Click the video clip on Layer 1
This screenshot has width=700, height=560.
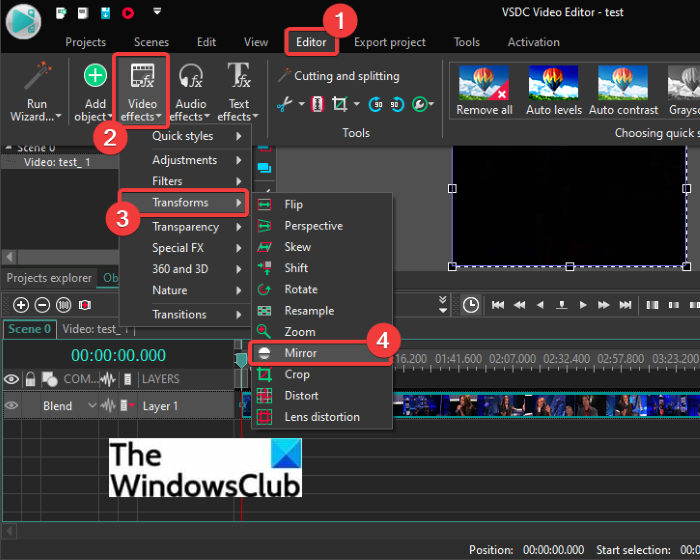point(545,405)
